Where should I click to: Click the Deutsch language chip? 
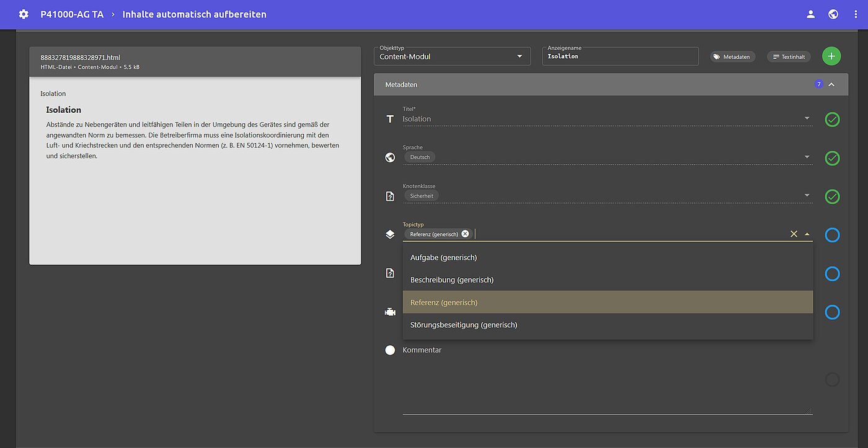pyautogui.click(x=420, y=157)
